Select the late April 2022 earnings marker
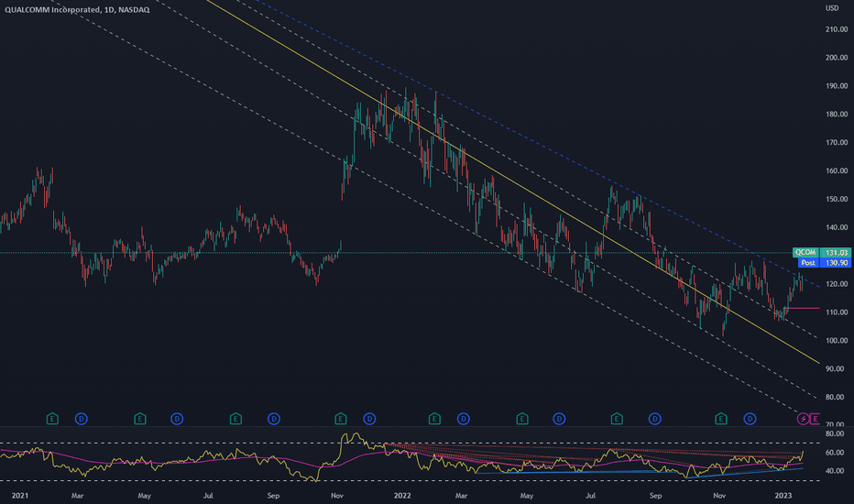Image resolution: width=854 pixels, height=504 pixels. click(521, 419)
